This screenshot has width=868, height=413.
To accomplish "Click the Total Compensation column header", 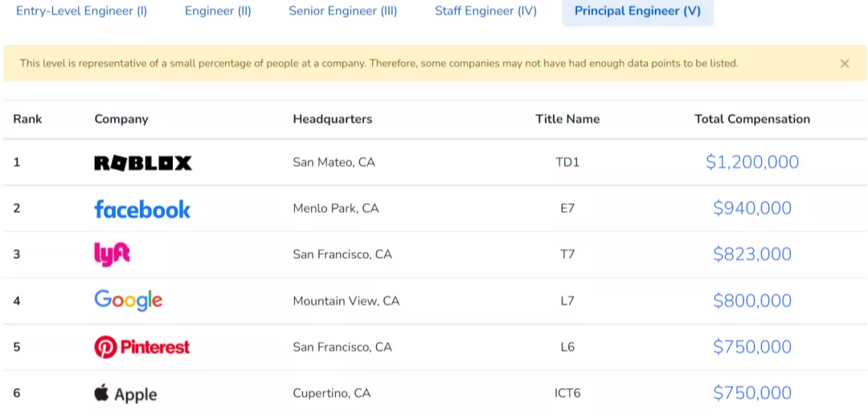I will click(752, 119).
